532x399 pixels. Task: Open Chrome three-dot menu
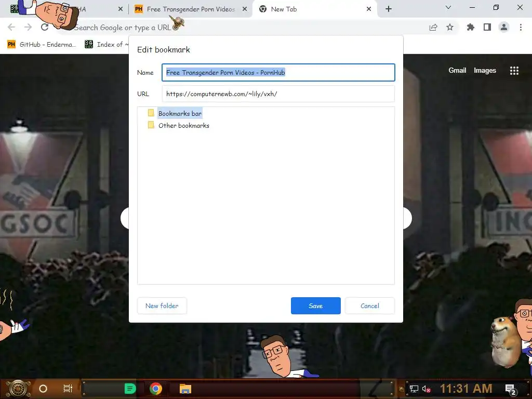pos(521,27)
